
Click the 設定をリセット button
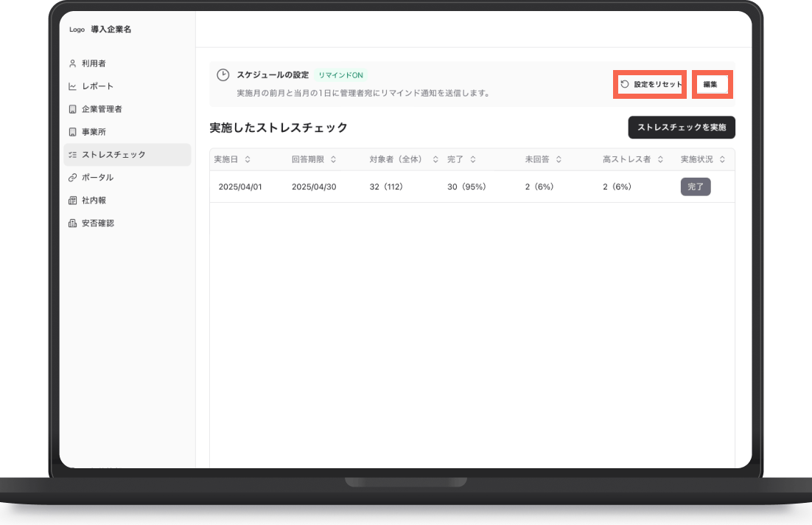point(650,85)
